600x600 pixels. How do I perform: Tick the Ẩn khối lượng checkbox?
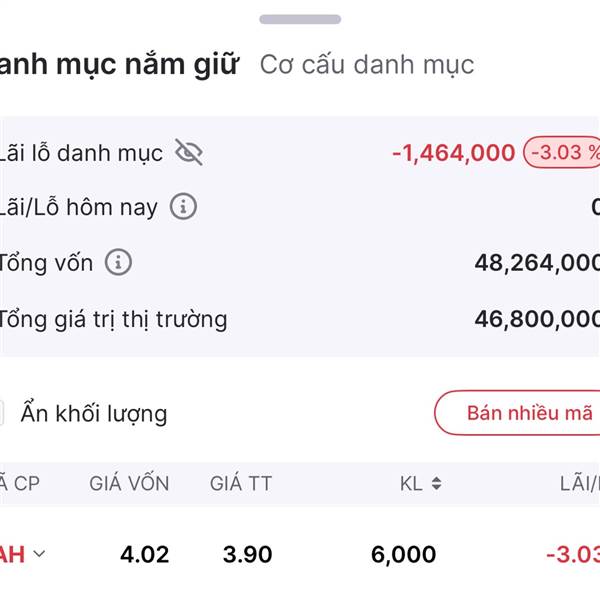coord(1,413)
